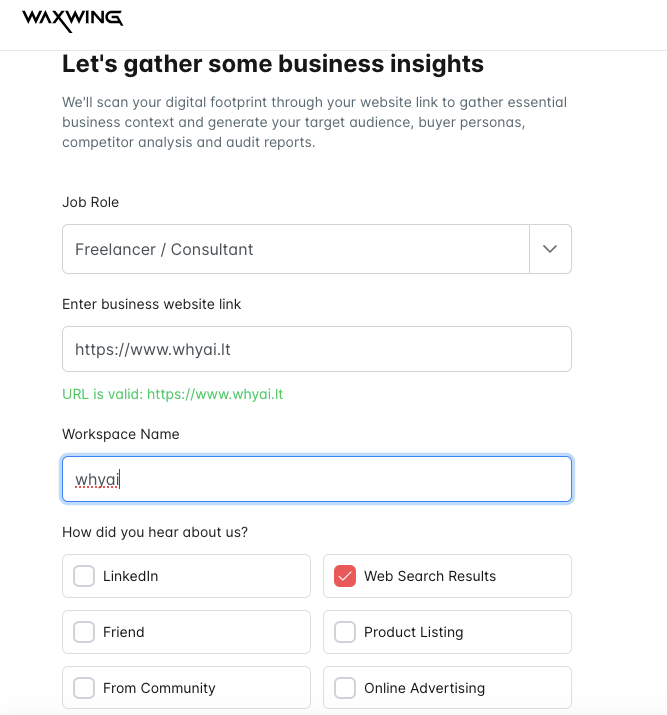Click the How did you hear question
This screenshot has width=667, height=715.
[154, 532]
